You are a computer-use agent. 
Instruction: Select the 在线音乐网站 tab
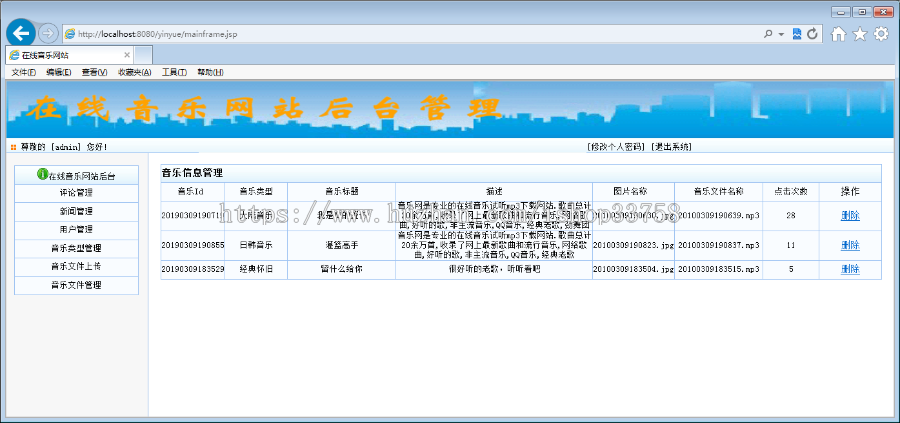(x=71, y=55)
